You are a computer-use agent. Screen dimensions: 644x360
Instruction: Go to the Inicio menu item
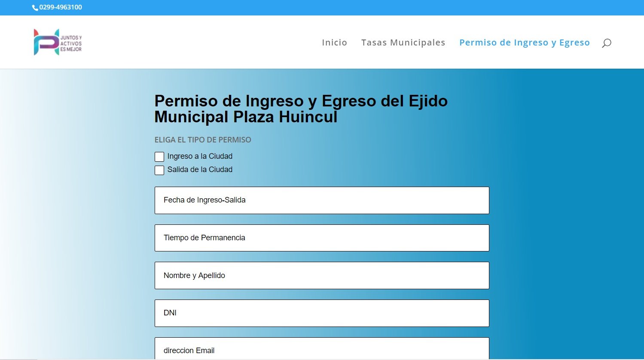point(334,42)
